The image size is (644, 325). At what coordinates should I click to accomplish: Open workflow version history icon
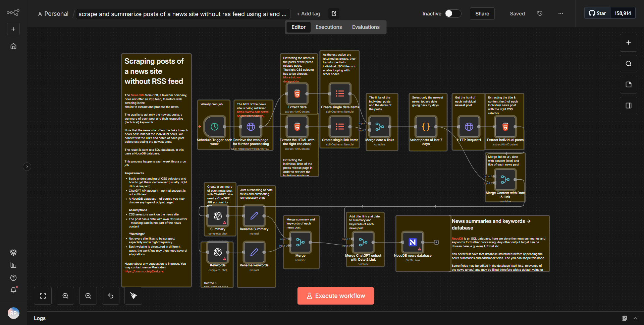coord(540,13)
